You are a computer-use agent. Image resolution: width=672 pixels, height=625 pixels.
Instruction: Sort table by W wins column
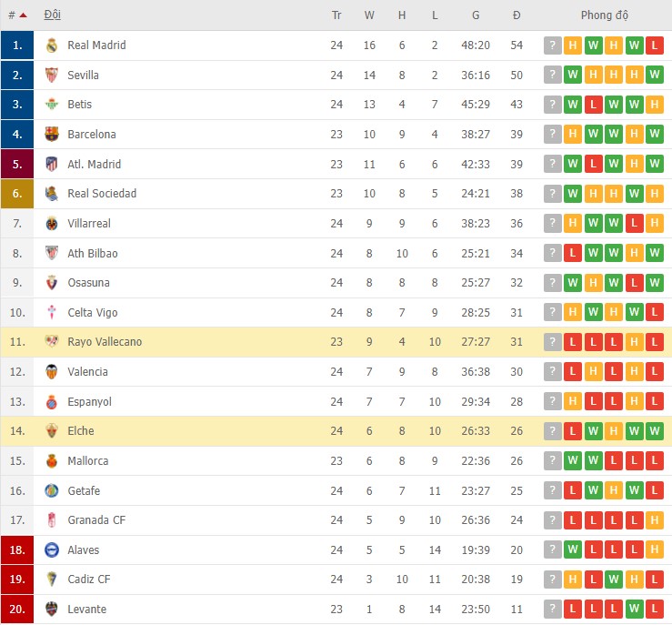369,15
